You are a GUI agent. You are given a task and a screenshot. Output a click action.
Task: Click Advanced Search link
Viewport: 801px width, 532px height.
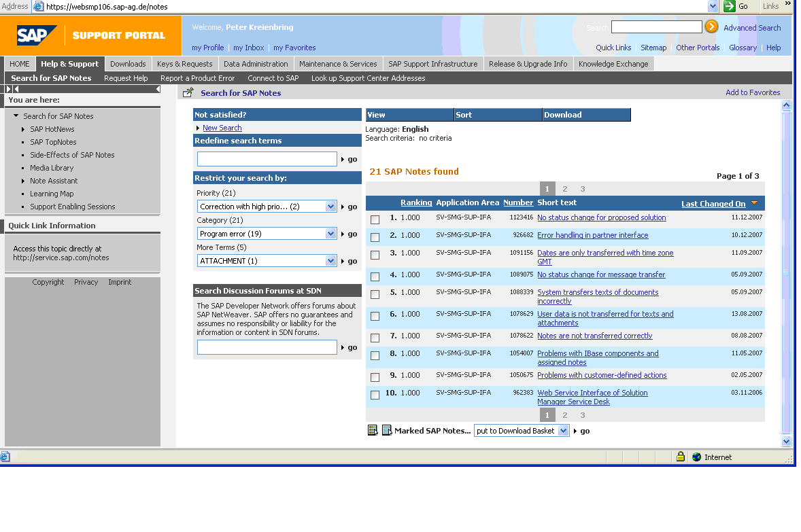click(752, 28)
